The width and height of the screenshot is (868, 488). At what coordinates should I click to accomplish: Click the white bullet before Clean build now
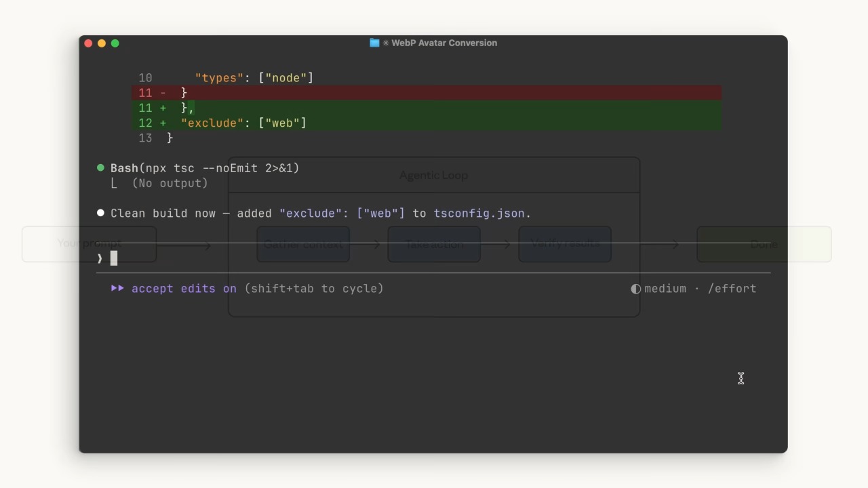tap(100, 213)
